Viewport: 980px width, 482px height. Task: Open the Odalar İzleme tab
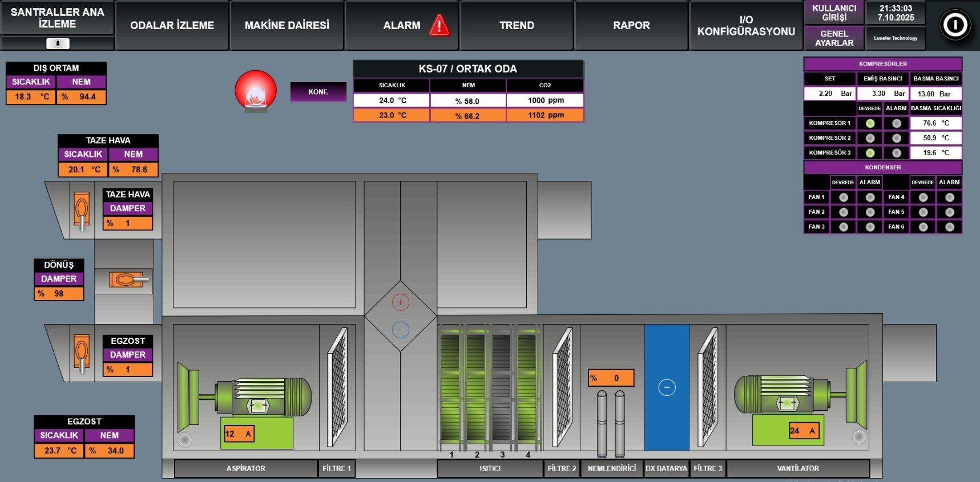172,26
